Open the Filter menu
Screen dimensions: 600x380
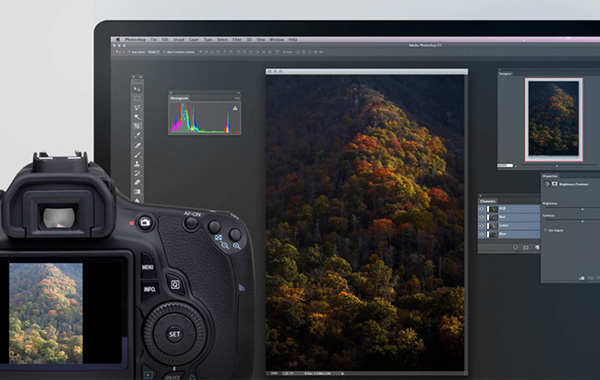point(237,39)
